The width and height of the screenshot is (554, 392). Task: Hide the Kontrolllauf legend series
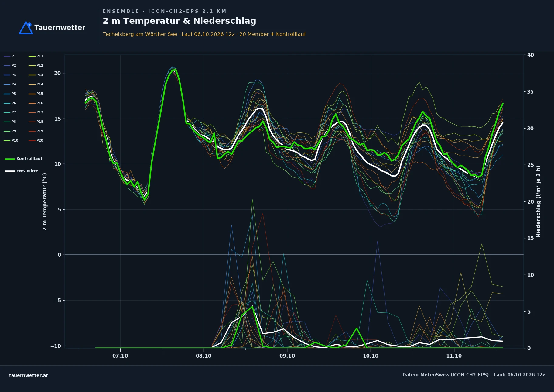pyautogui.click(x=24, y=159)
